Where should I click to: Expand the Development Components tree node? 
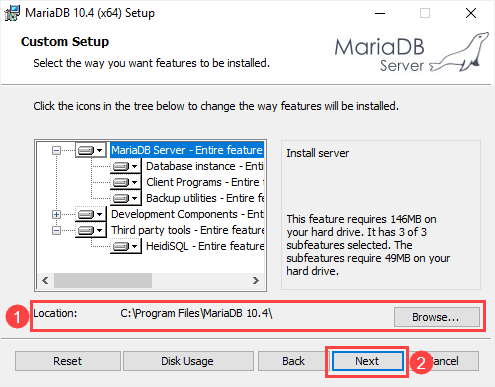pos(56,214)
